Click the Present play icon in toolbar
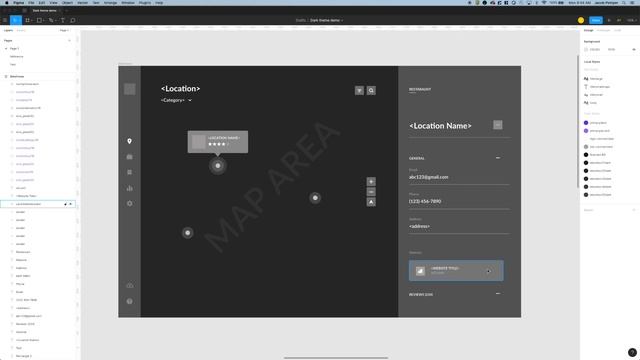Screen dimensions: 640x360 click(609, 20)
